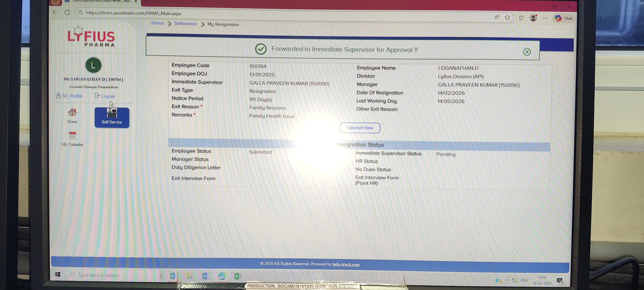Add this page to favorites star
The width and height of the screenshot is (644, 290).
507,18
